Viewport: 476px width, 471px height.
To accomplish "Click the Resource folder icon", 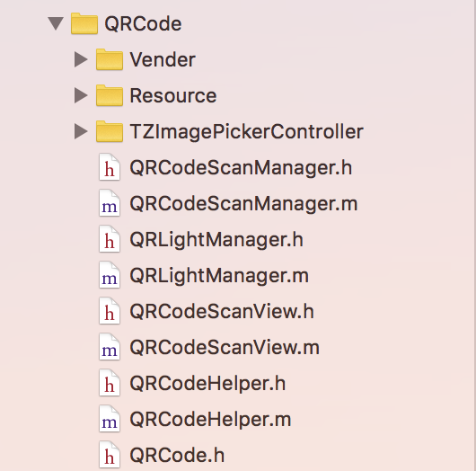I will 110,95.
